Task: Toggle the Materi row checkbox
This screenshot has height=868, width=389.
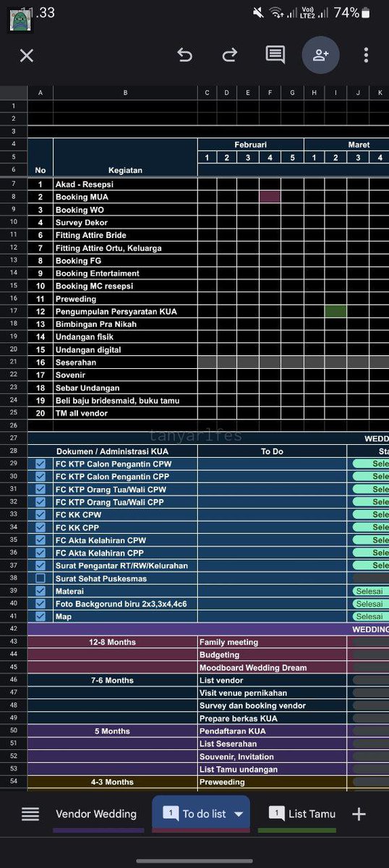Action: tap(40, 591)
